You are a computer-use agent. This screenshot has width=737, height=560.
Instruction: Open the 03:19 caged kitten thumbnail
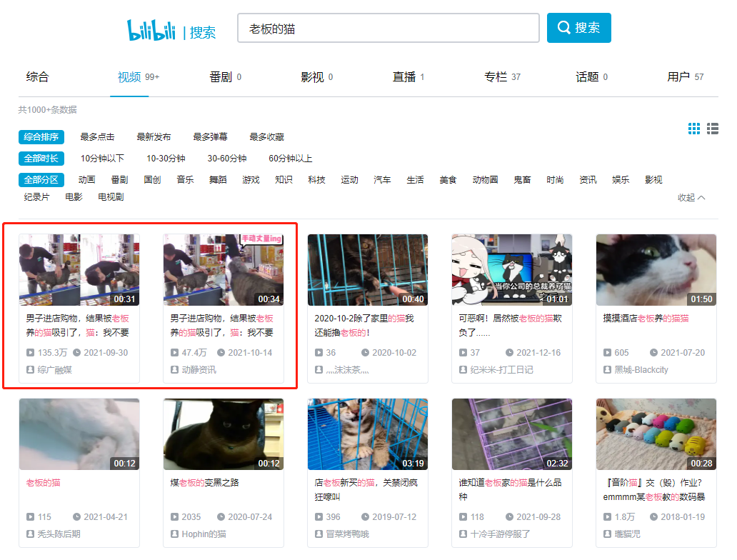(x=367, y=434)
